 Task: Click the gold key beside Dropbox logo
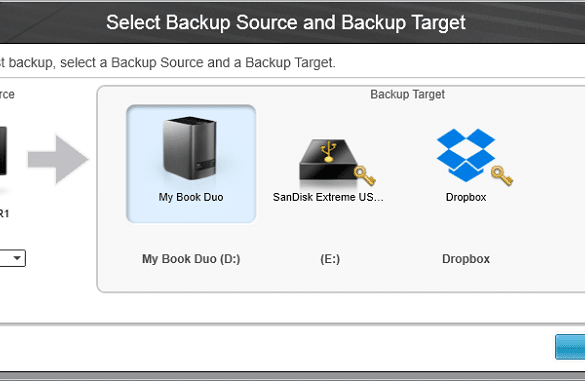[502, 176]
